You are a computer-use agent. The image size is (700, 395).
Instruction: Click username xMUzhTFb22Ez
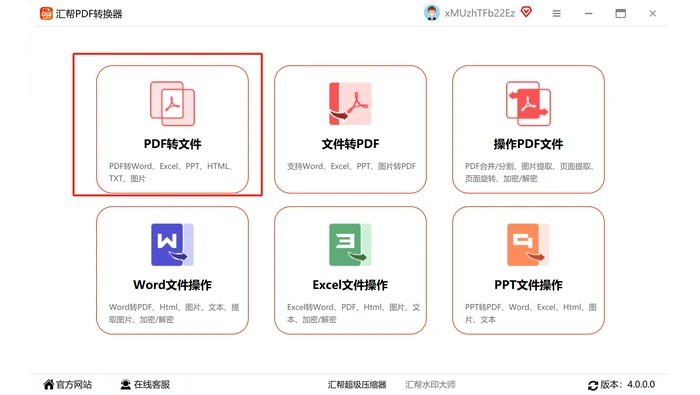[479, 13]
